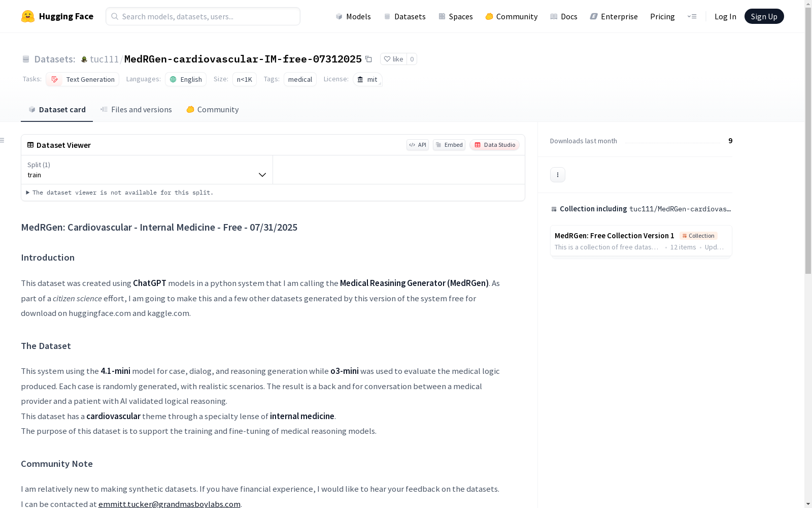
Task: Open Community in the top navigation
Action: pos(511,16)
